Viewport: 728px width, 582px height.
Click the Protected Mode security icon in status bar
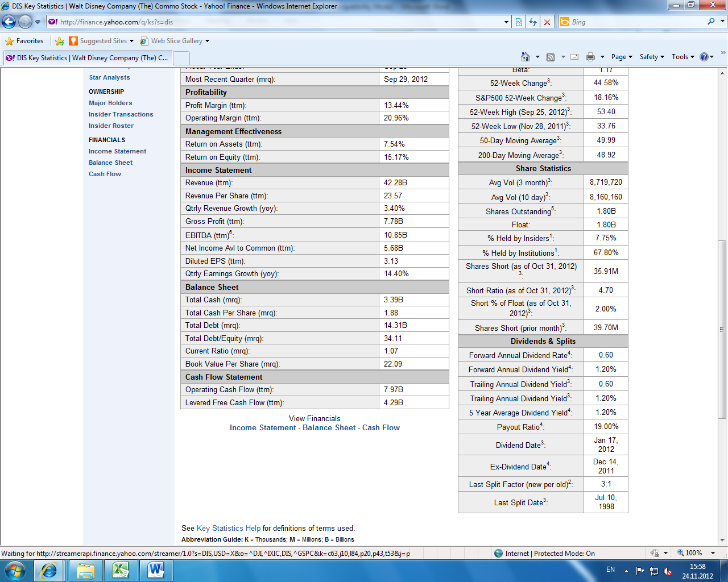tap(654, 553)
